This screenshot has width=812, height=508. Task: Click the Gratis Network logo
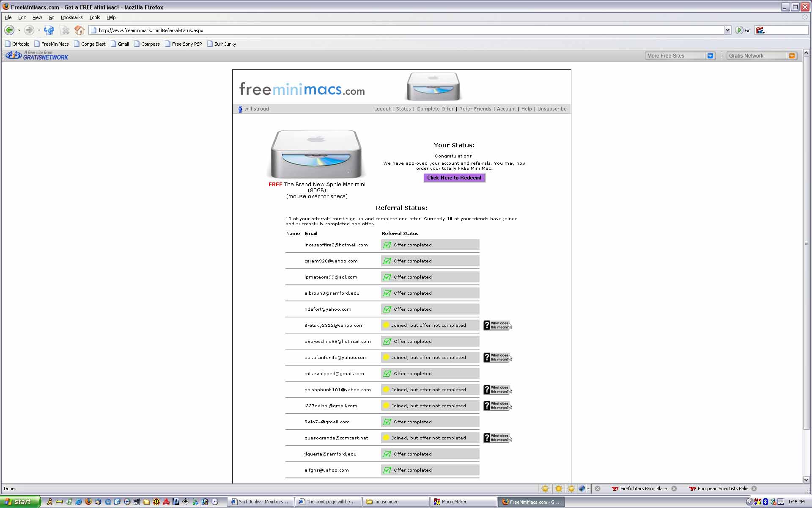point(37,55)
